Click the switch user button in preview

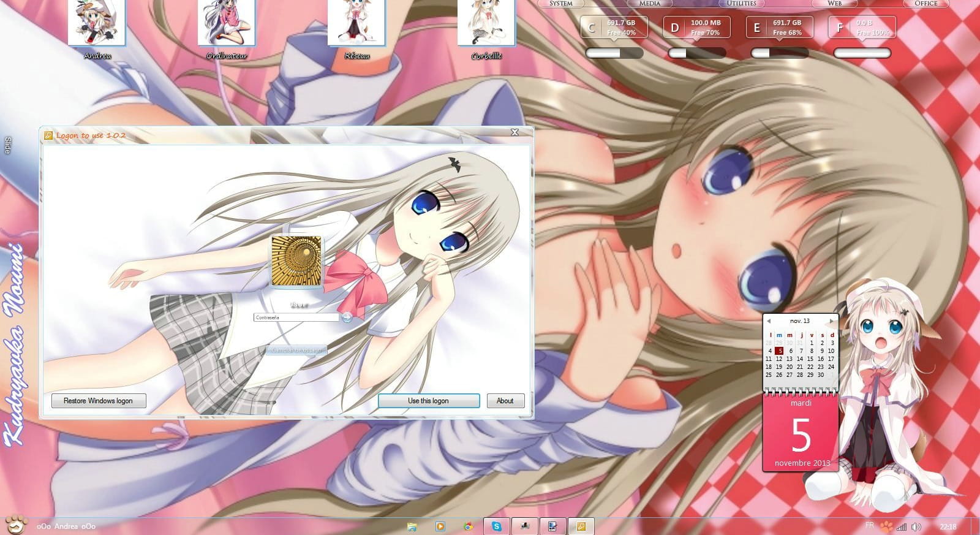[296, 350]
